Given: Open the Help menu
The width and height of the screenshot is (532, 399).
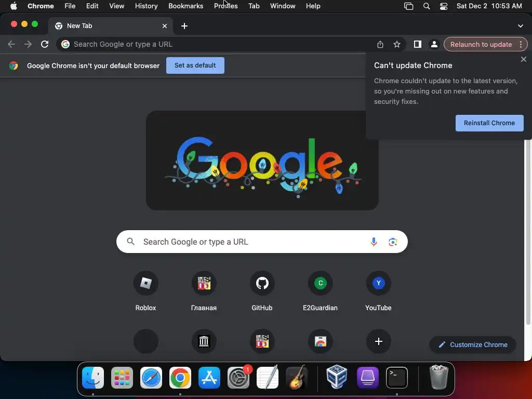Looking at the screenshot, I should click(x=313, y=6).
